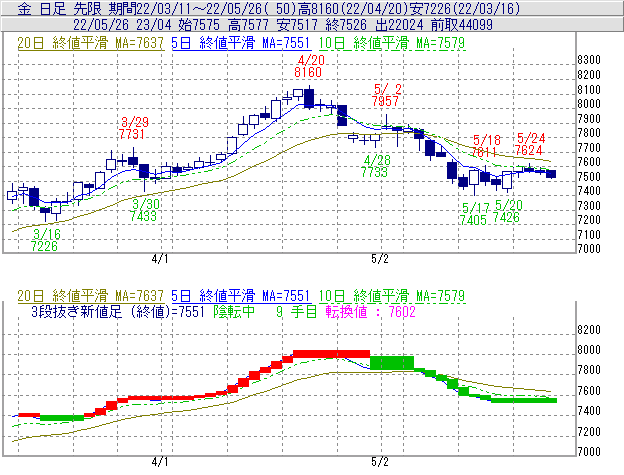Click lower chart 5日 終値平滑 MA=7551 legend
The width and height of the screenshot is (624, 475).
pyautogui.click(x=240, y=296)
